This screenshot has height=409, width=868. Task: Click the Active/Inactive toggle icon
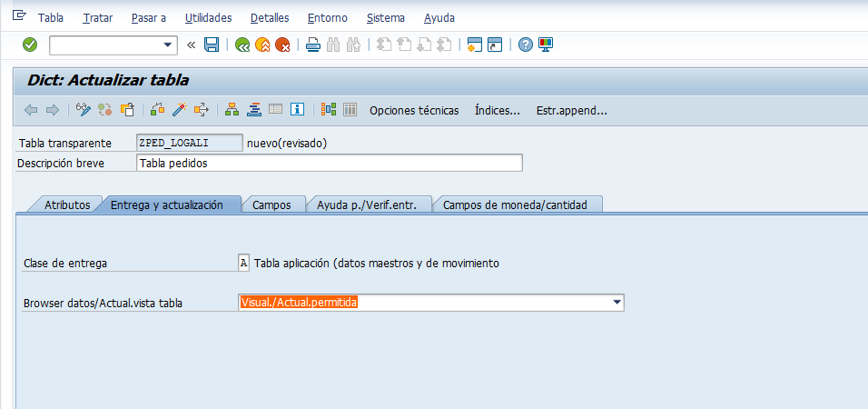tap(105, 110)
